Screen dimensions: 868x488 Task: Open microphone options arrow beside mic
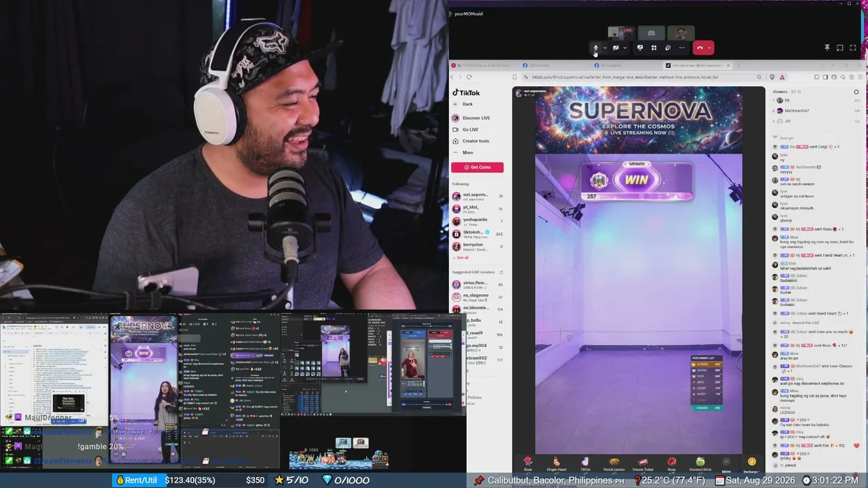604,48
